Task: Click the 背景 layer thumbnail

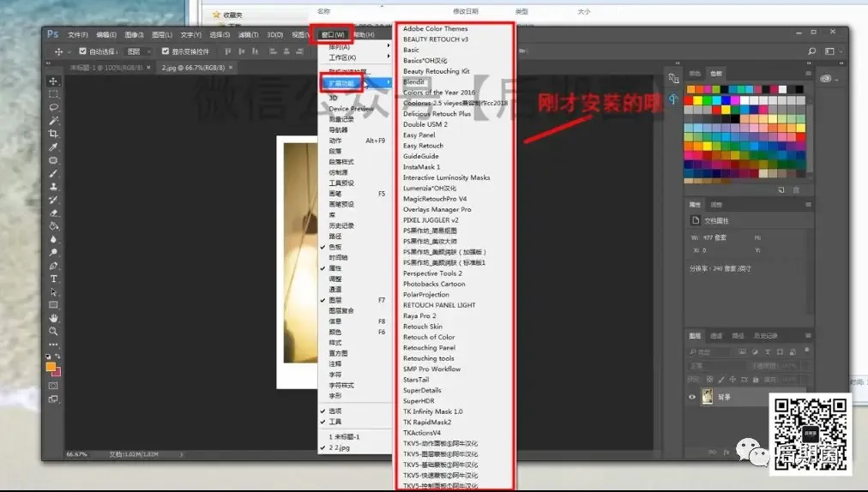Action: (x=707, y=397)
